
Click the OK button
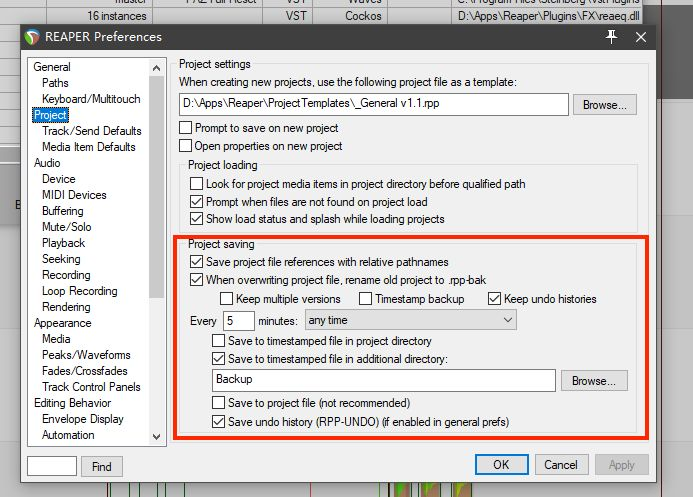pyautogui.click(x=502, y=465)
